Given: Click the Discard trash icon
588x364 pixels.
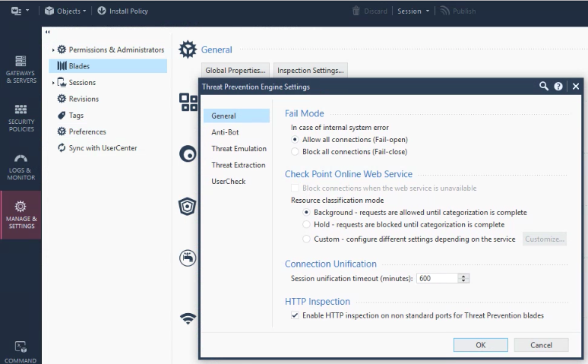Looking at the screenshot, I should 356,11.
